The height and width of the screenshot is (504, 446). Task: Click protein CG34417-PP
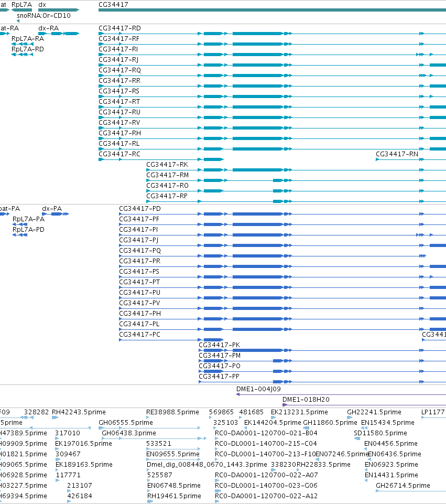coord(219,377)
